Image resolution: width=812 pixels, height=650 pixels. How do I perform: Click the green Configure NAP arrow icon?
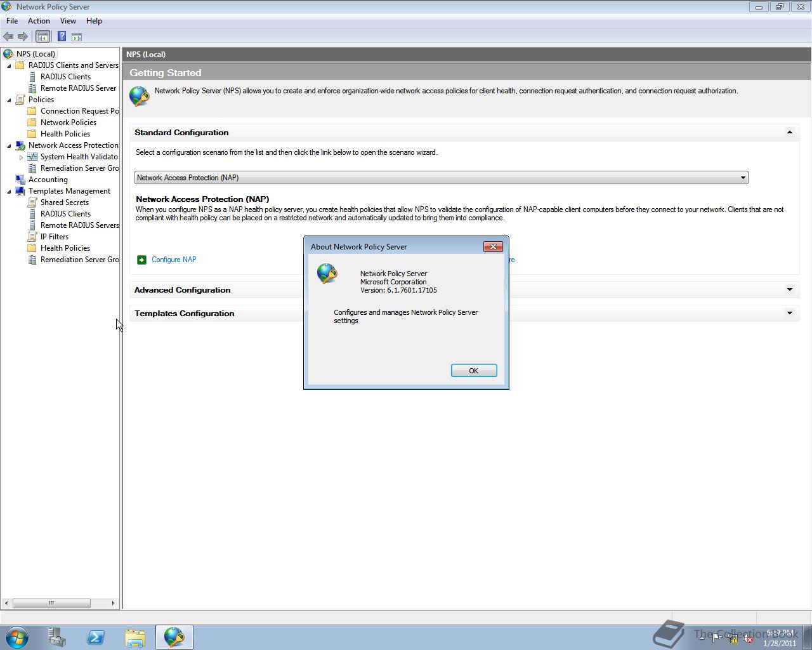141,260
